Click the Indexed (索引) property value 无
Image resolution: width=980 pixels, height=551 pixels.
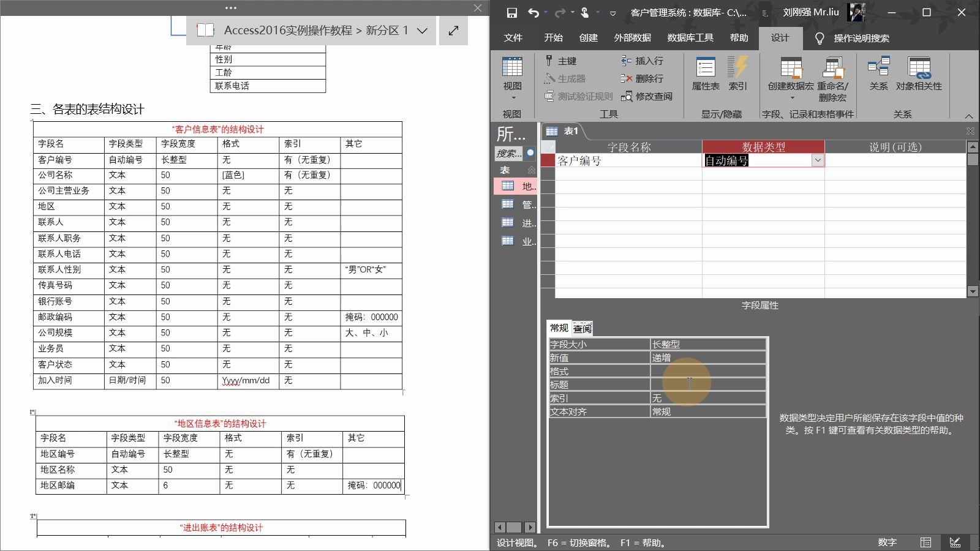pos(708,398)
